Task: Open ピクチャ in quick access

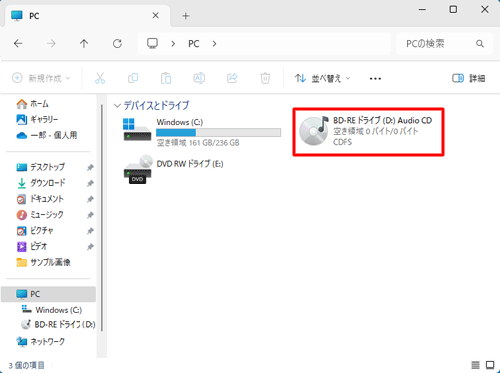Action: tap(35, 231)
